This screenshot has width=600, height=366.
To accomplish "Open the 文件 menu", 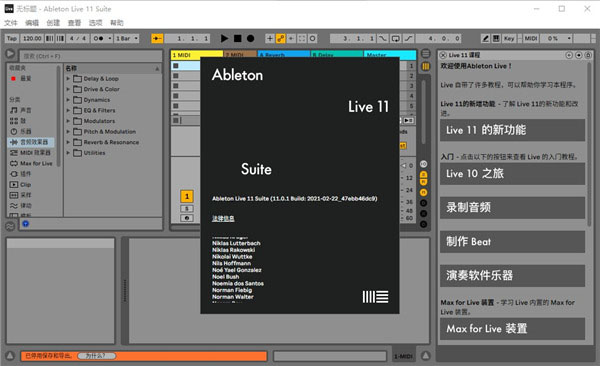I will click(11, 23).
